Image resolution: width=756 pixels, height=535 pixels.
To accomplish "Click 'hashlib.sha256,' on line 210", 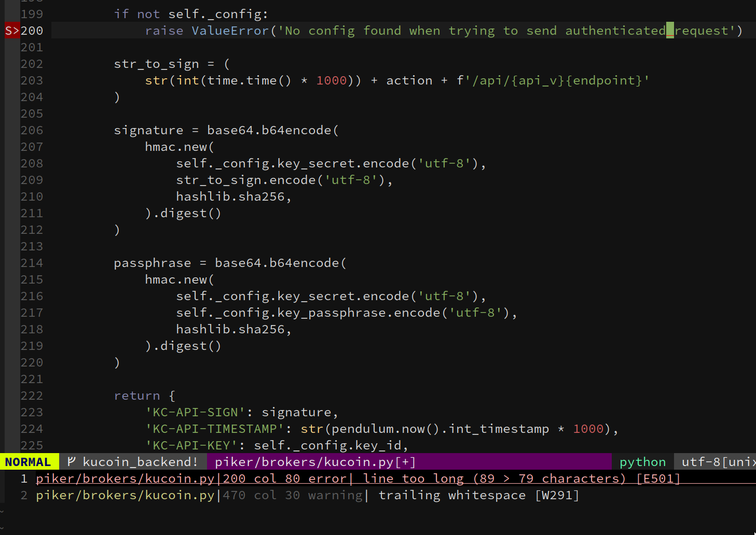I will pyautogui.click(x=234, y=196).
